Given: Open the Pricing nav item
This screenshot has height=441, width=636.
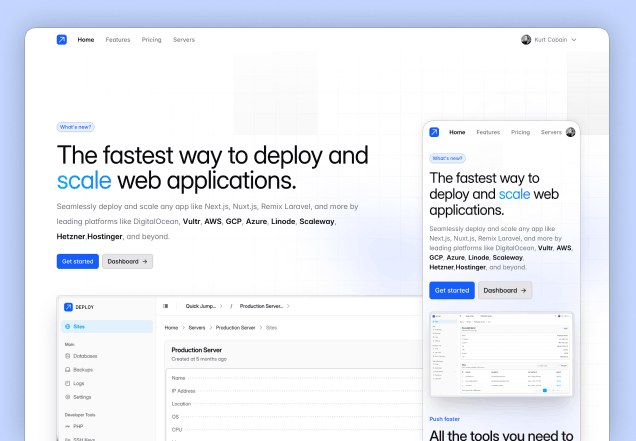Looking at the screenshot, I should (x=151, y=40).
